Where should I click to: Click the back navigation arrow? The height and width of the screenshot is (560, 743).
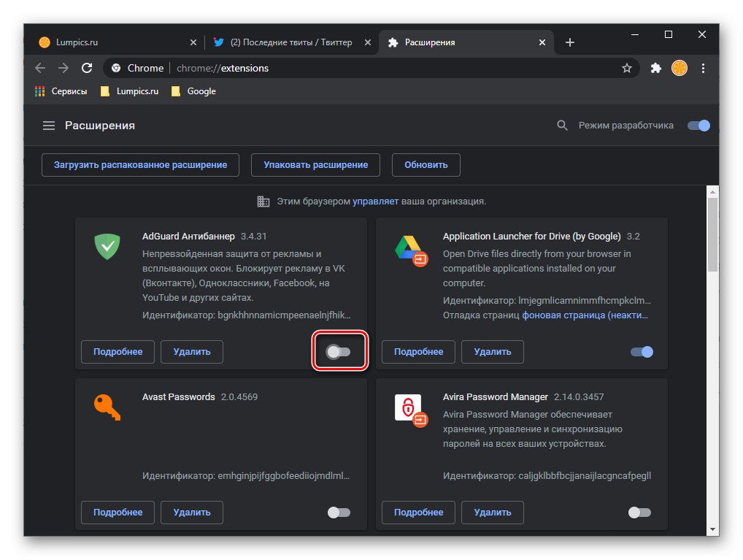tap(40, 68)
